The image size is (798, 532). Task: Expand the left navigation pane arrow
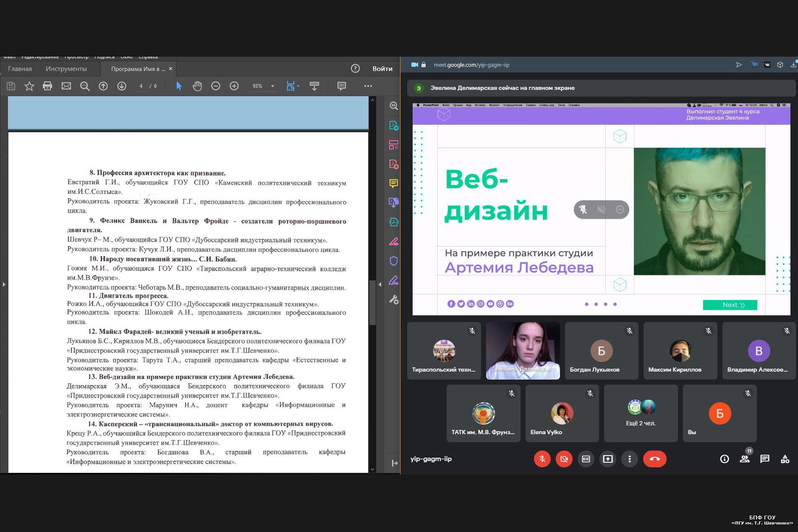click(4, 285)
